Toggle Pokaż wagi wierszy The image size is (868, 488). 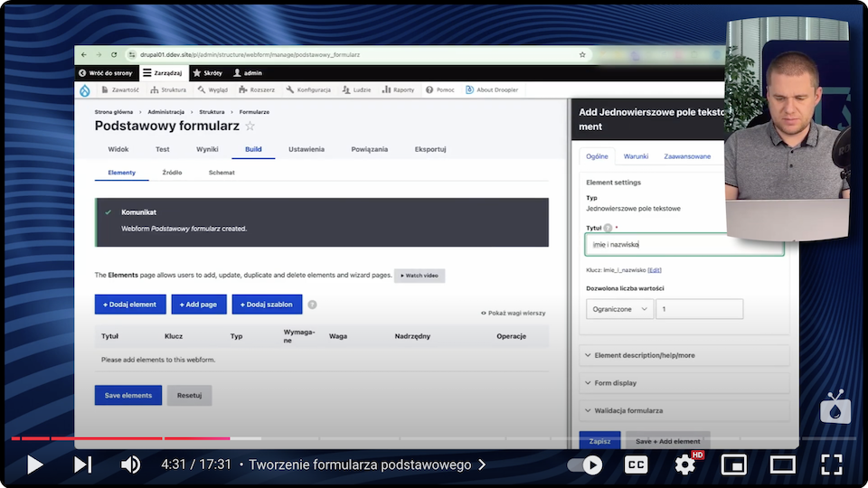coord(514,314)
